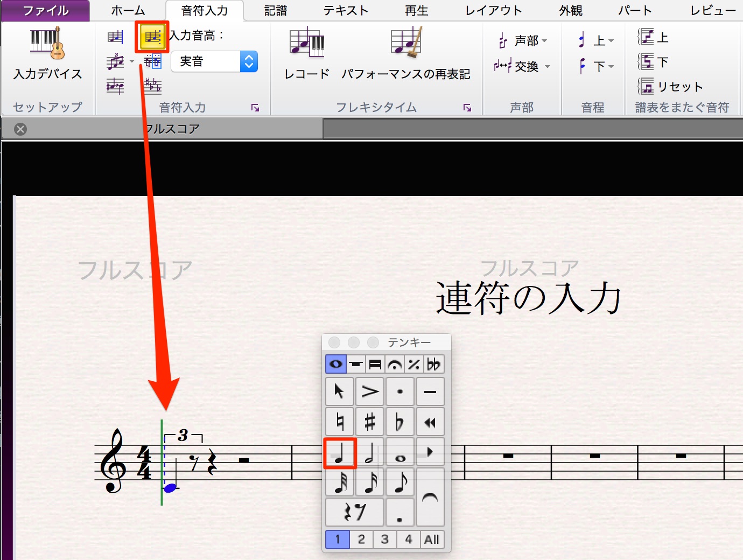Switch to the レイアウト ribbon tab

[493, 10]
